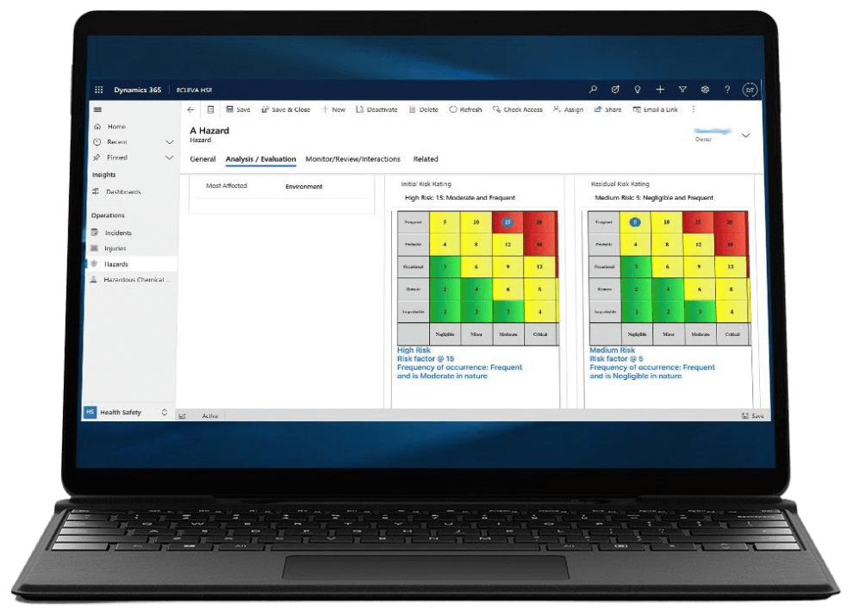The height and width of the screenshot is (616, 853).
Task: Click the 'A Hazard' record title
Action: 209,131
